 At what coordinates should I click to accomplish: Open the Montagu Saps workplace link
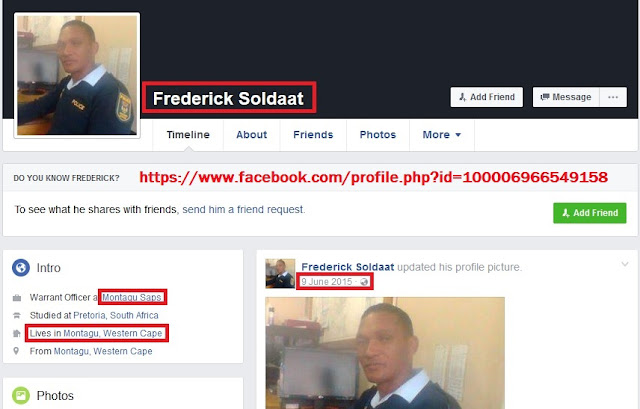pyautogui.click(x=131, y=297)
